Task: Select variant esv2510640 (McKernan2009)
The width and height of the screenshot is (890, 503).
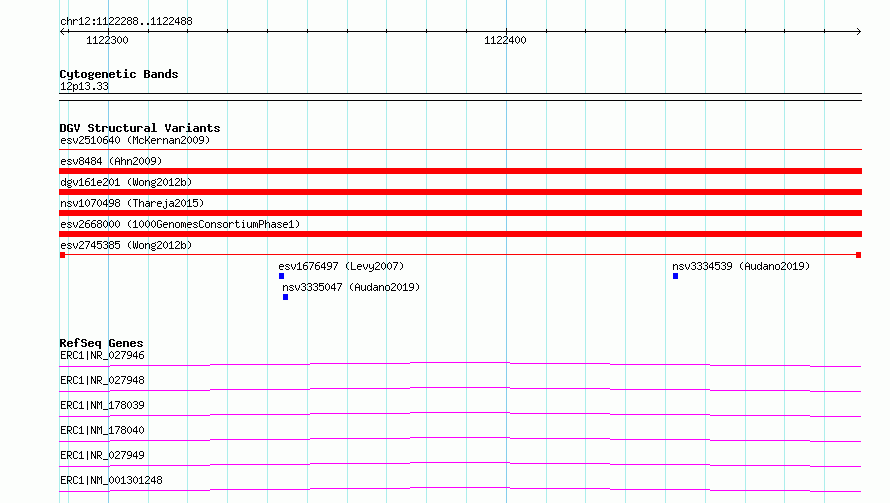Action: tap(135, 140)
